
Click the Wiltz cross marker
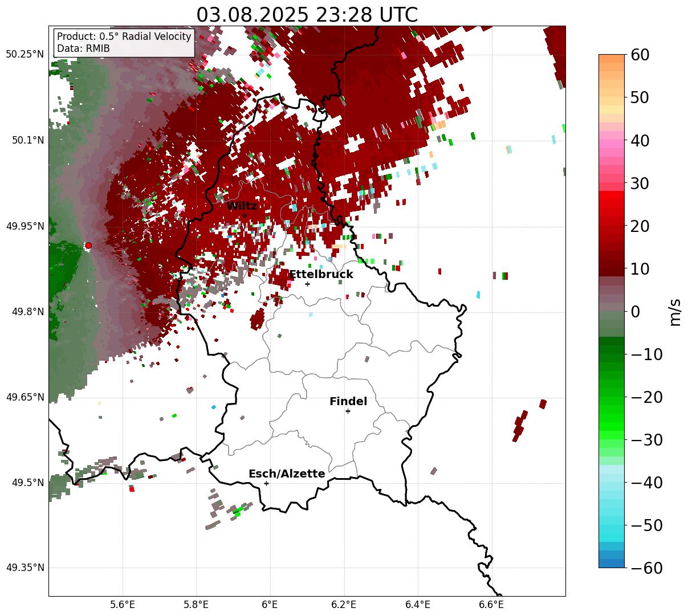(245, 215)
